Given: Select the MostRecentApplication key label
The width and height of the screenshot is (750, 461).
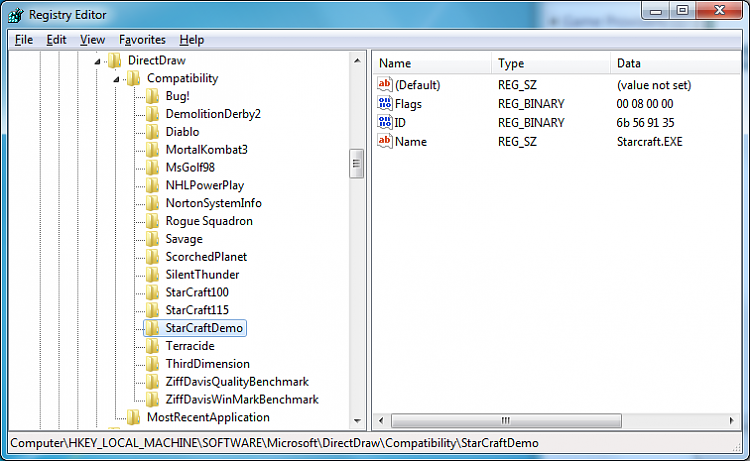Looking at the screenshot, I should (208, 417).
